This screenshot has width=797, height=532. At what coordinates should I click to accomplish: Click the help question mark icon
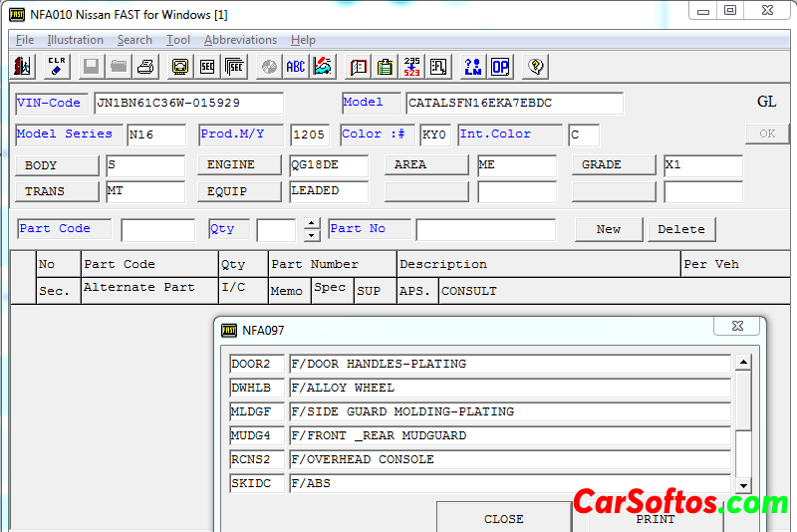coord(536,67)
